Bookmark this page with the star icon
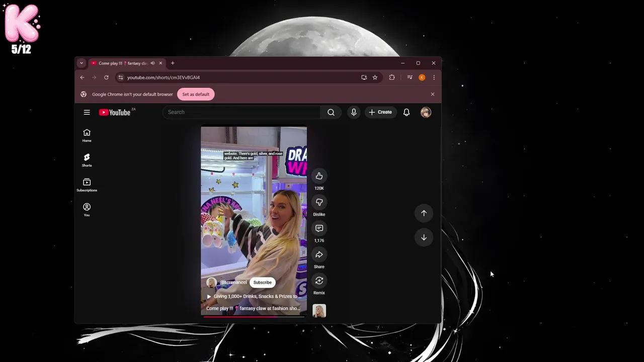Viewport: 644px width, 362px height. (375, 77)
